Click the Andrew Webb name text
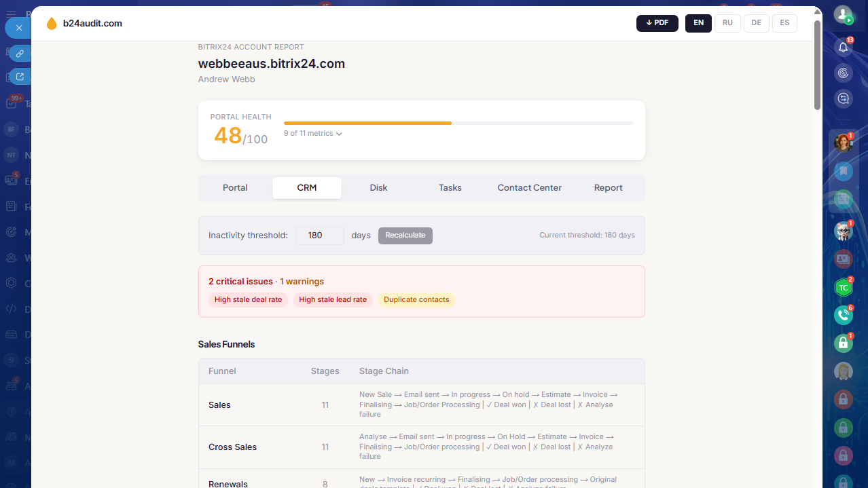868x488 pixels. (x=226, y=79)
